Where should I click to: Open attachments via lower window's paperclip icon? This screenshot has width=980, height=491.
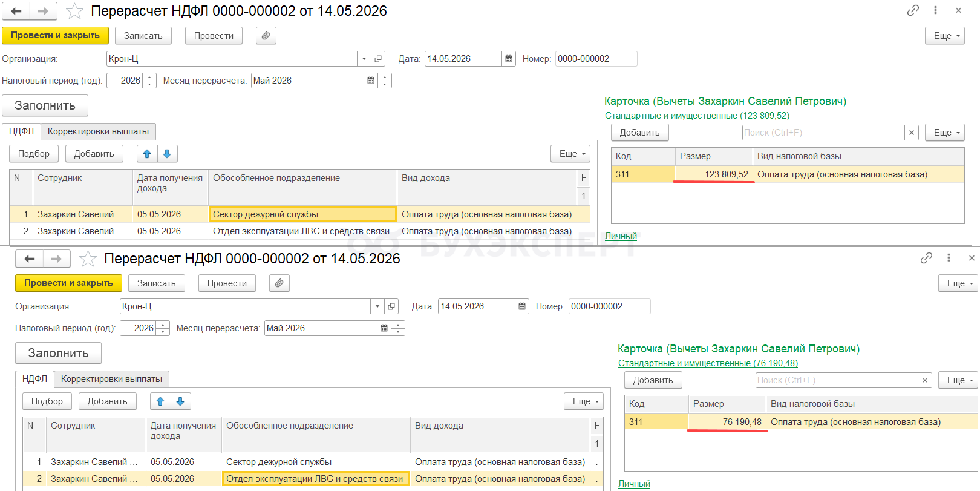pos(279,283)
